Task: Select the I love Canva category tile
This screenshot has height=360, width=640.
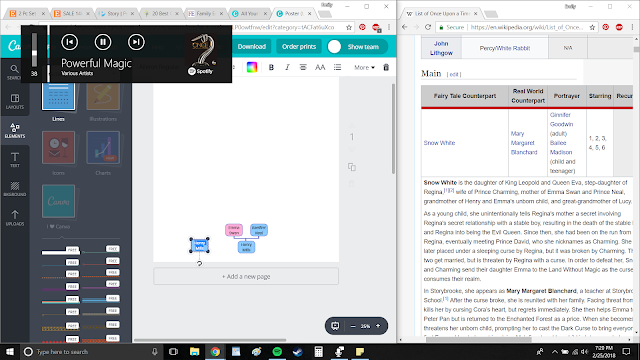Action: click(58, 201)
